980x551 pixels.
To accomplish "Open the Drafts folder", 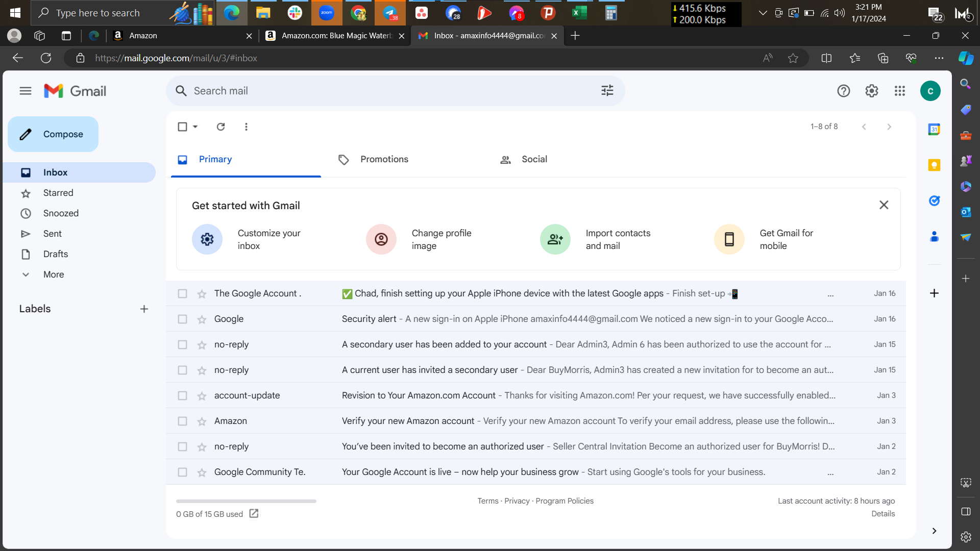I will (x=56, y=254).
